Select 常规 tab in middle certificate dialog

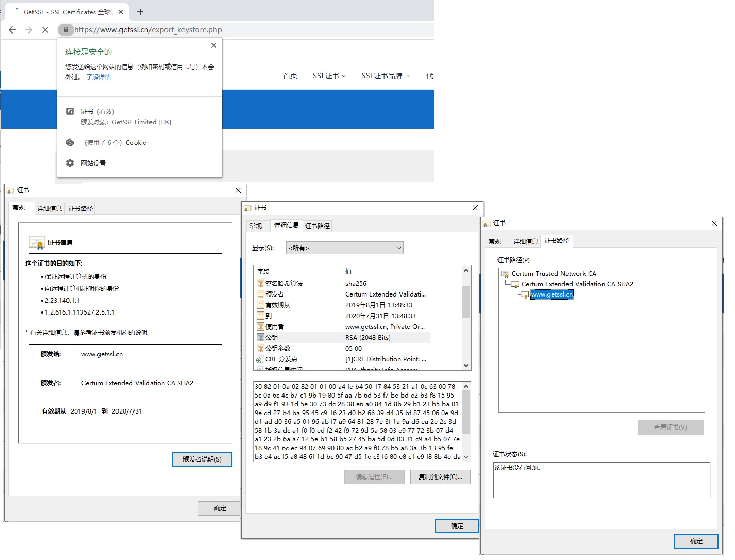pos(256,226)
